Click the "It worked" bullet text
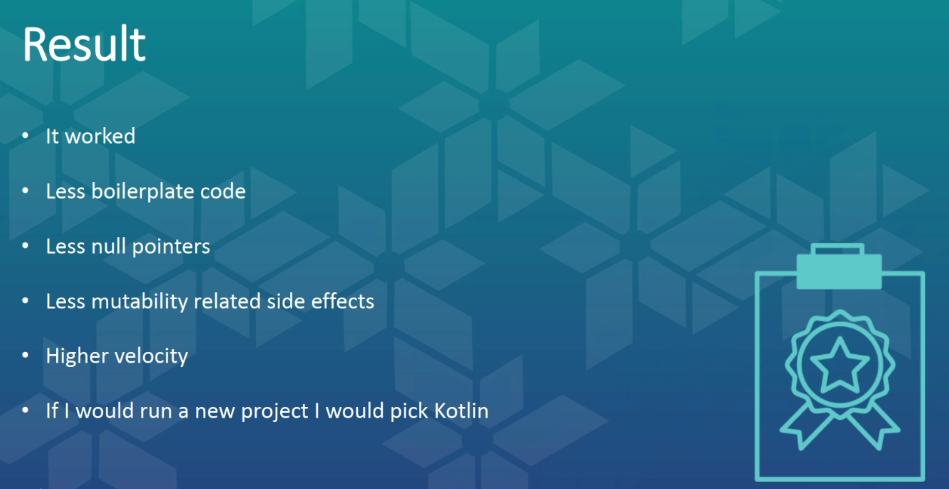The width and height of the screenshot is (949, 489). tap(90, 136)
